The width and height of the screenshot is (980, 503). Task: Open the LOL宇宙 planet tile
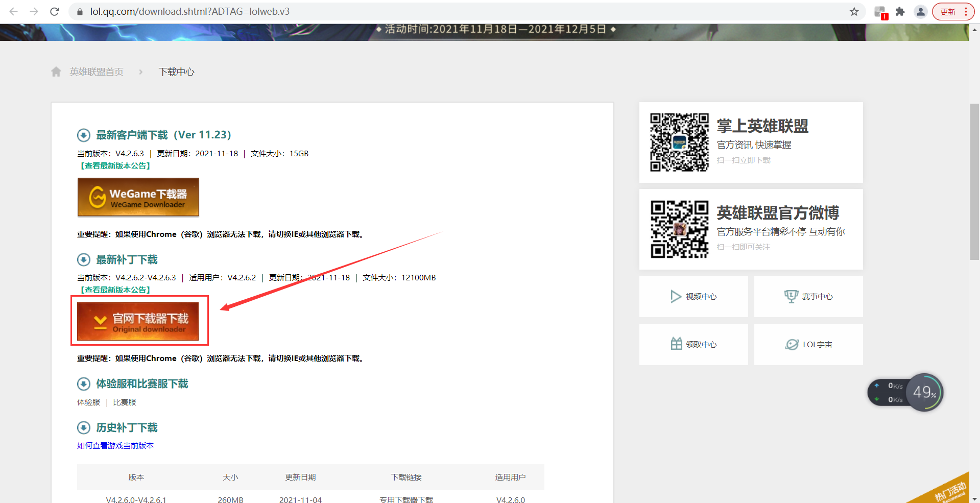tap(808, 344)
